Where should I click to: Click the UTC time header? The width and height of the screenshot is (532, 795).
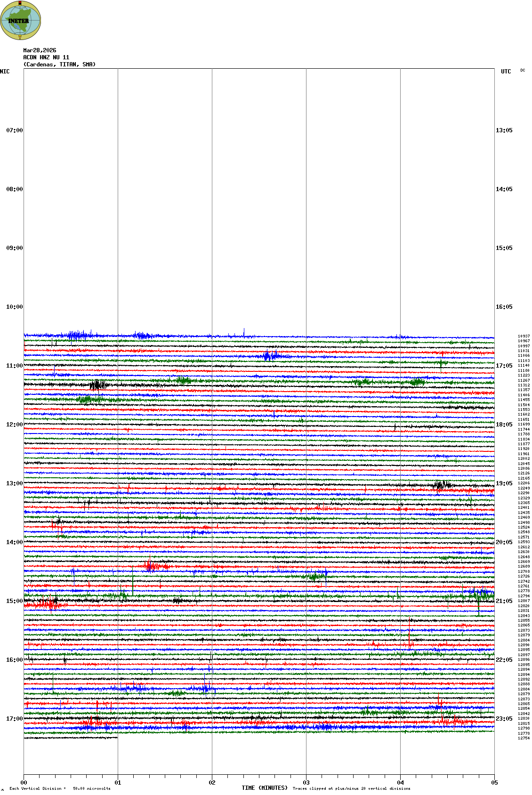point(506,72)
